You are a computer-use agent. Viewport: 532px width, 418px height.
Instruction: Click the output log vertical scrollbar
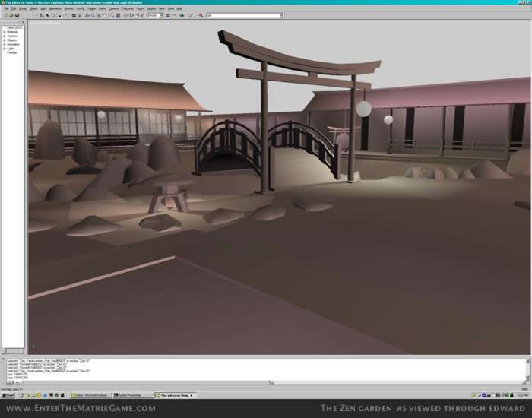point(527,370)
